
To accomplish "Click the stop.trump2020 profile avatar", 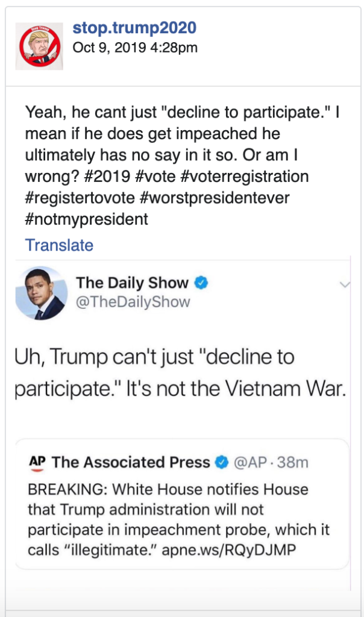I will [x=40, y=46].
